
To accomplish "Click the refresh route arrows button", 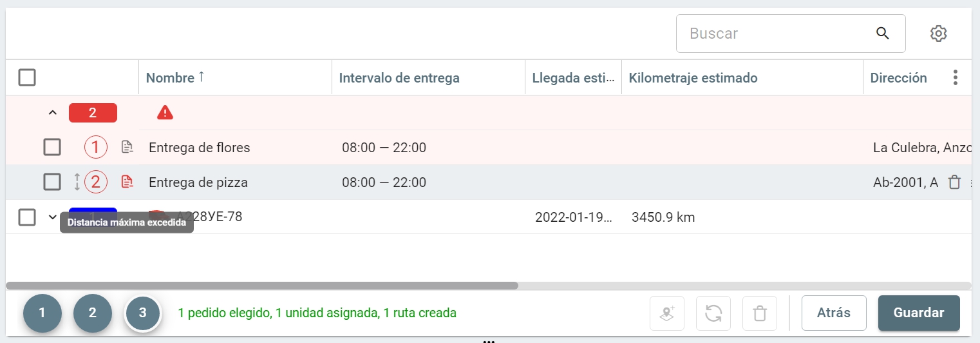I will pos(713,313).
